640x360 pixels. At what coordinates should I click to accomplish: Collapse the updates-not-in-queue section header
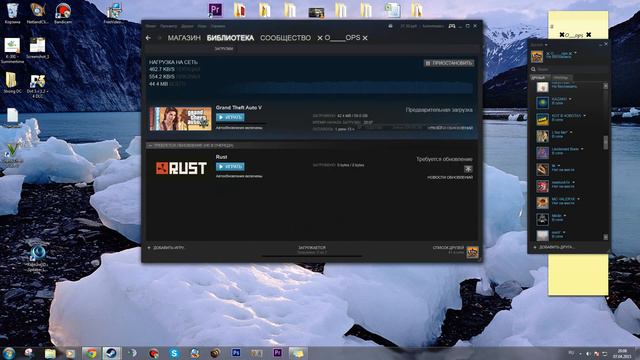coord(312,145)
